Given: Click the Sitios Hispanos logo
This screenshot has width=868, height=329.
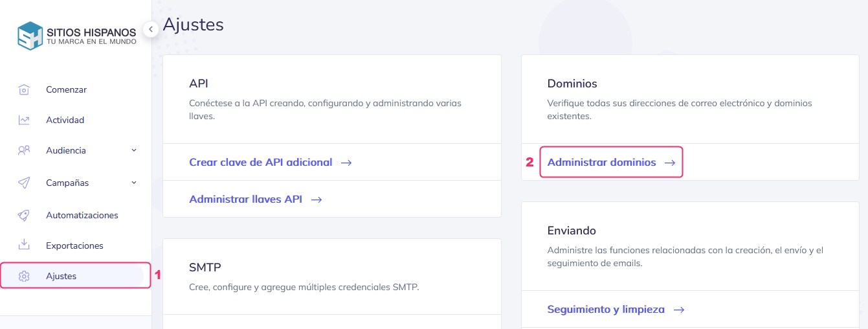Looking at the screenshot, I should (x=76, y=36).
